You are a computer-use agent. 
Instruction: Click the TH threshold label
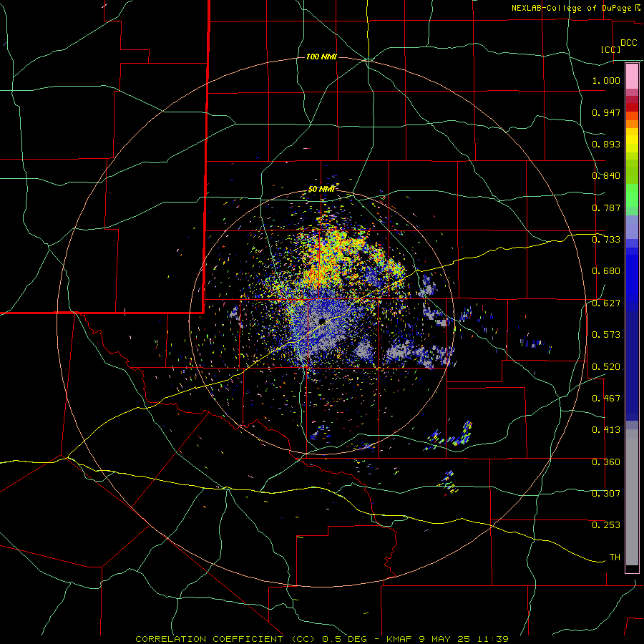(x=615, y=557)
